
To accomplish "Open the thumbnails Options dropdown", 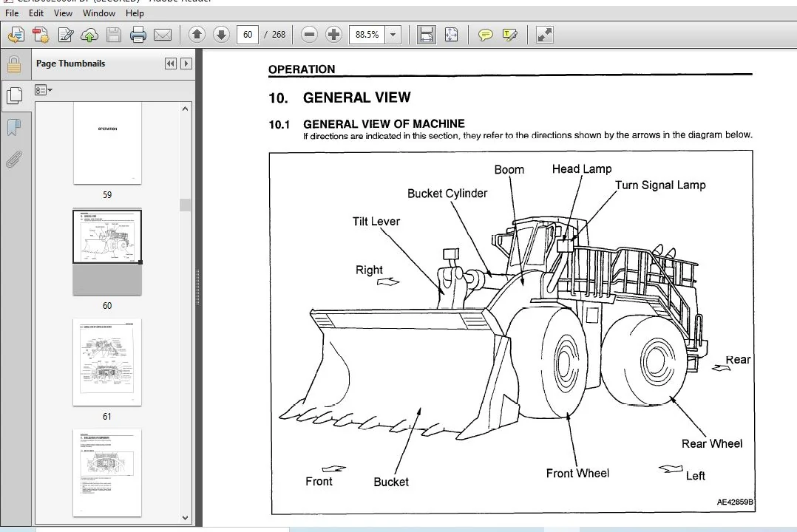I will coord(43,90).
